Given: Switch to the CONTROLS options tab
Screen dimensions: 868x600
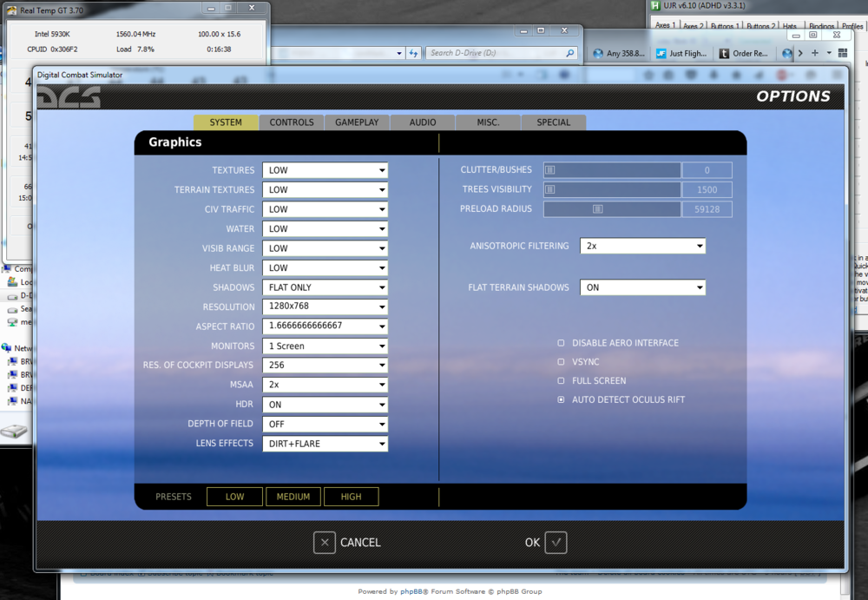Looking at the screenshot, I should click(292, 122).
